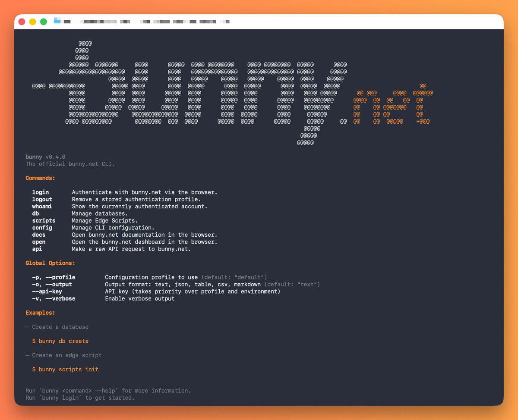This screenshot has width=518, height=420.
Task: Click the 'db' command name
Action: coord(35,213)
